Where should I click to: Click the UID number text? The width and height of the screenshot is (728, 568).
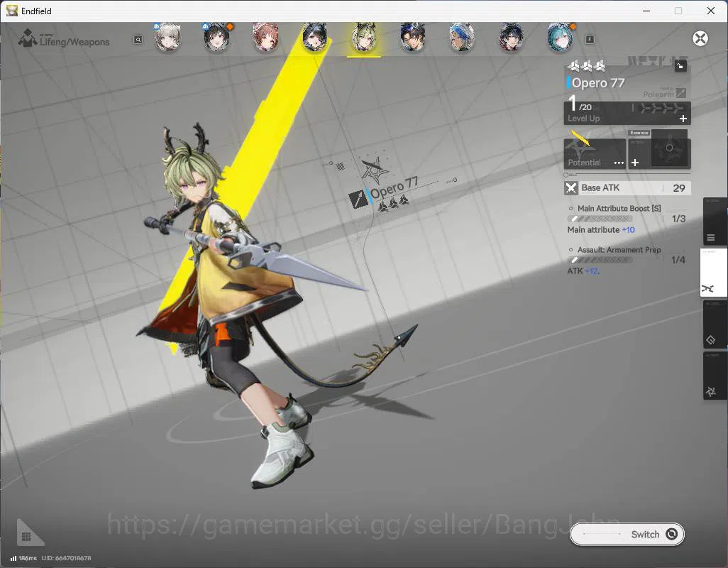pyautogui.click(x=67, y=558)
